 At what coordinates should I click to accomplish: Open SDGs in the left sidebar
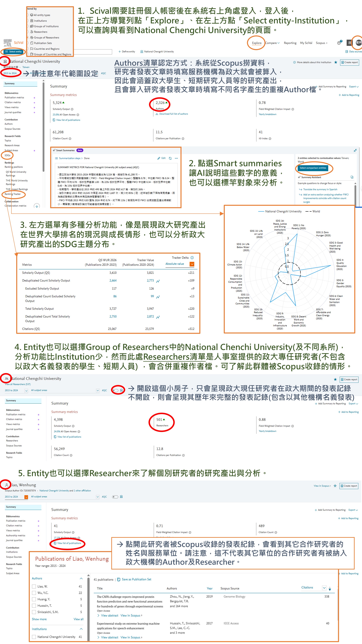8,155
